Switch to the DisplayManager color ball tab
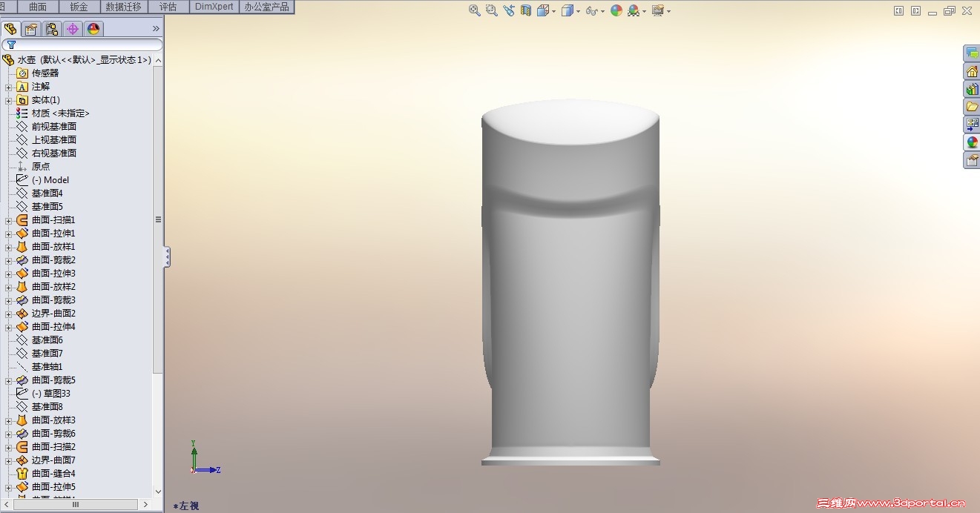This screenshot has width=980, height=513. 93,29
